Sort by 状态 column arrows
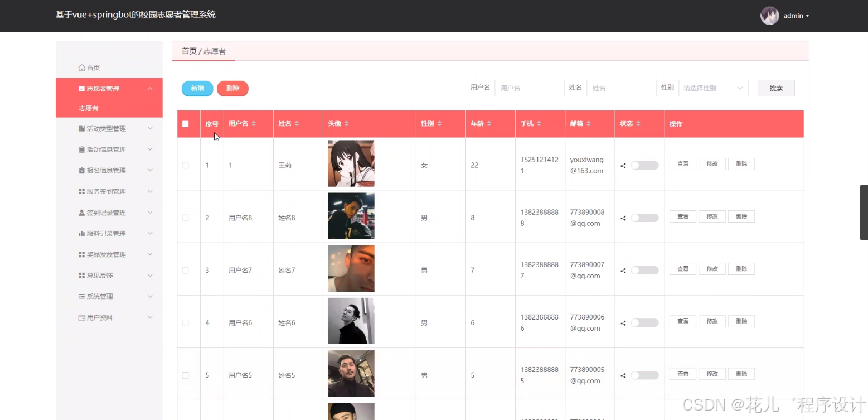The height and width of the screenshot is (420, 868). [638, 124]
